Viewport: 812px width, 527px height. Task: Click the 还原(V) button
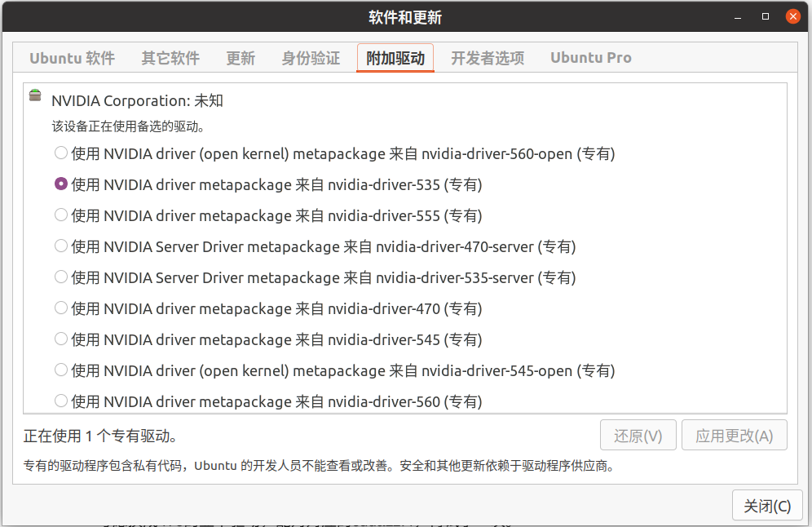[x=638, y=436]
